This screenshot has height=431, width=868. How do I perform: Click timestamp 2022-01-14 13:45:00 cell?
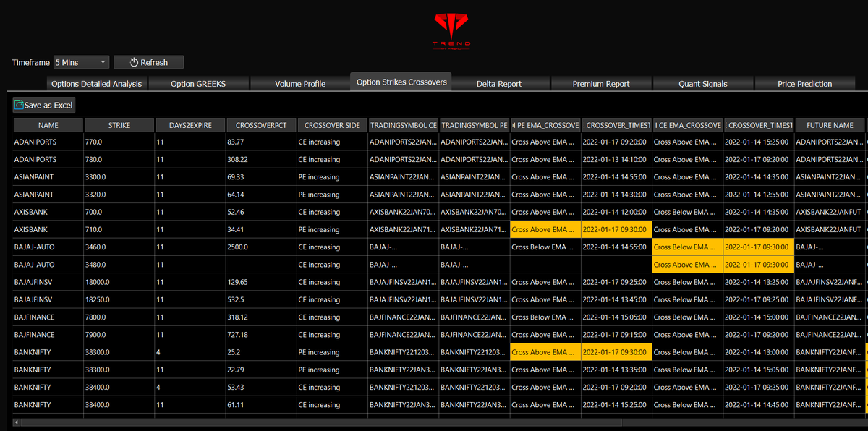click(x=616, y=300)
